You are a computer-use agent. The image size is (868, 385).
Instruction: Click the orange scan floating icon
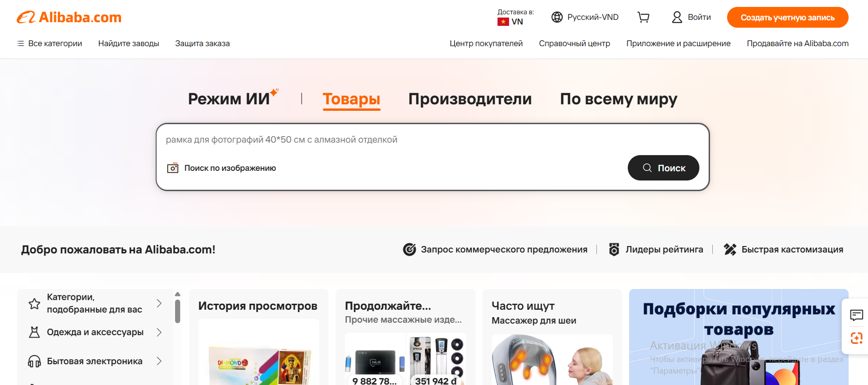coord(856,338)
